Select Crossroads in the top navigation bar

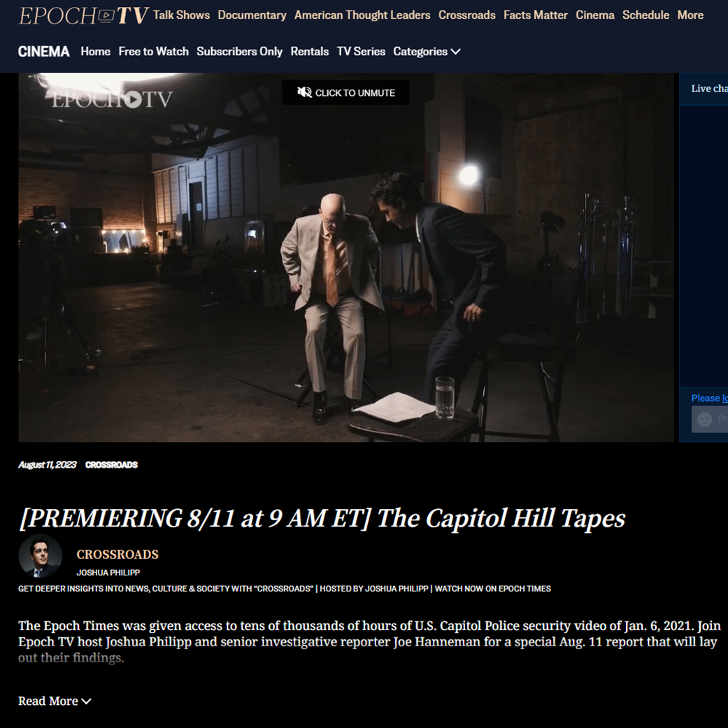tap(467, 15)
